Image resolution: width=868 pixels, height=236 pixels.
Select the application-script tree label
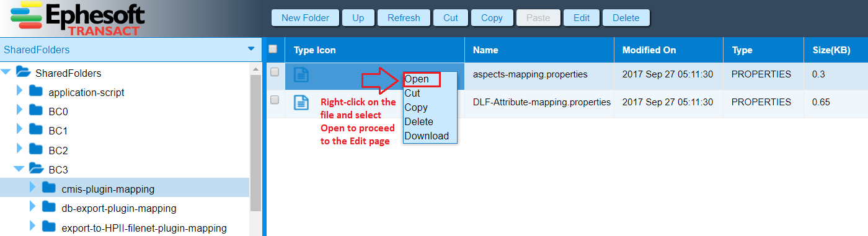tap(86, 92)
